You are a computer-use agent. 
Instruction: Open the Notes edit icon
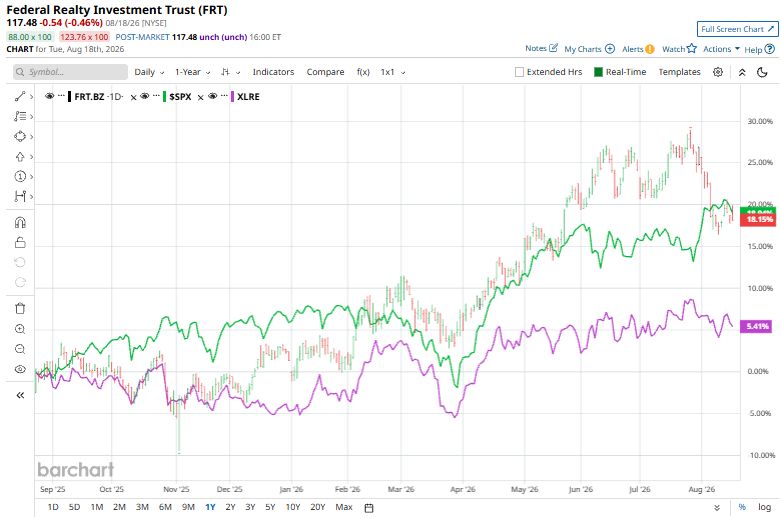(x=553, y=48)
